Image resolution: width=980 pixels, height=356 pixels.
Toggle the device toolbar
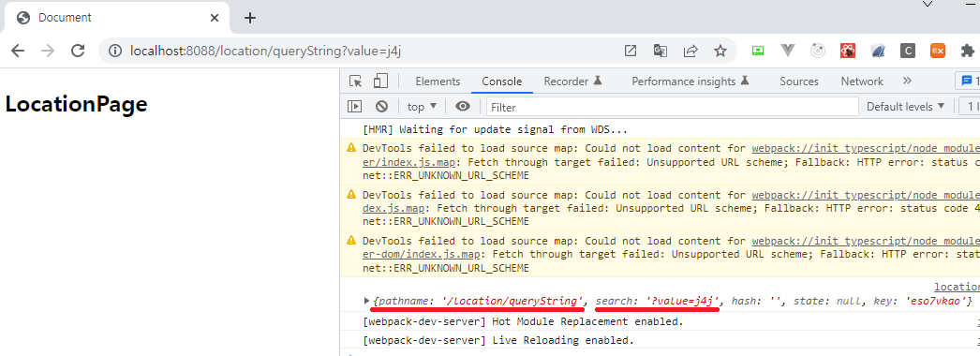(x=380, y=82)
